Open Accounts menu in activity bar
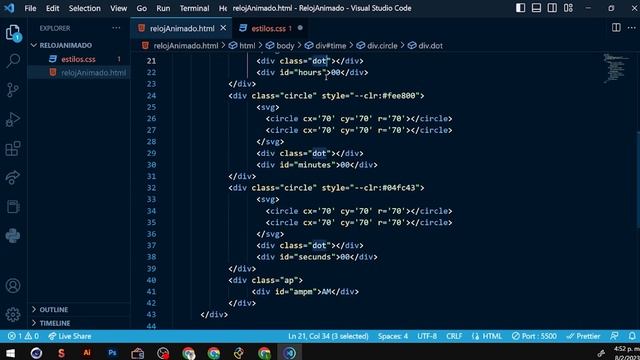 tap(13, 285)
